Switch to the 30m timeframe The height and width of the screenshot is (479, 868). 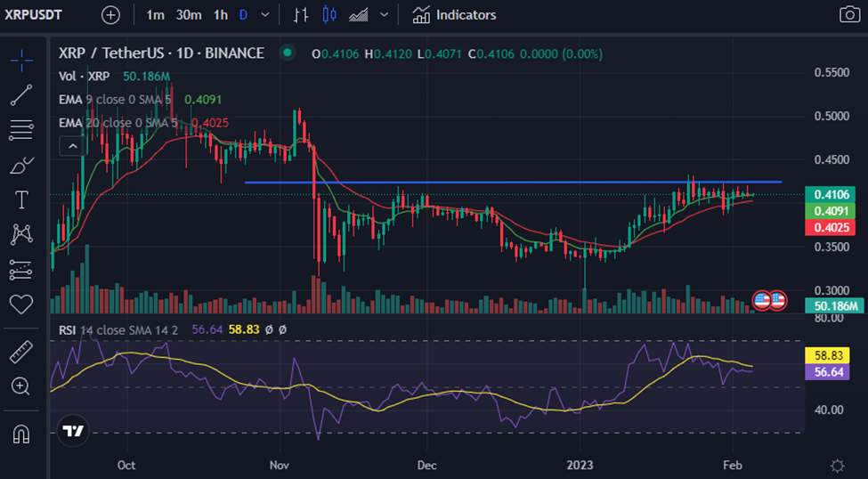coord(189,15)
